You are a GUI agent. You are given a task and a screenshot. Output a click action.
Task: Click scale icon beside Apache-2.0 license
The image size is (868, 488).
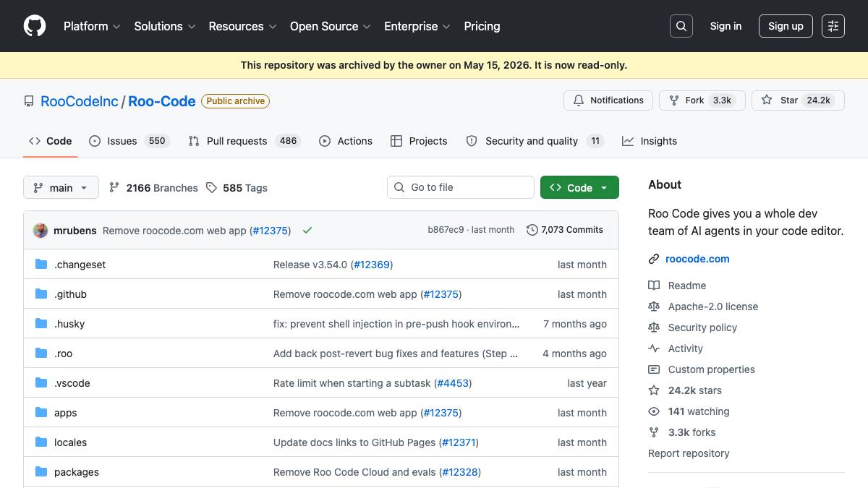(x=654, y=307)
